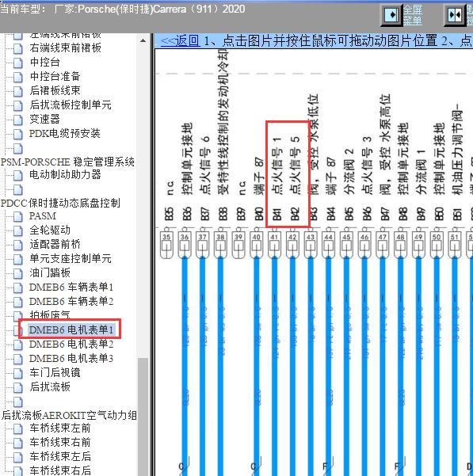Select PDCC保时捷动态底盘控制 category
Image resolution: width=473 pixels, height=476 pixels.
[x=61, y=203]
